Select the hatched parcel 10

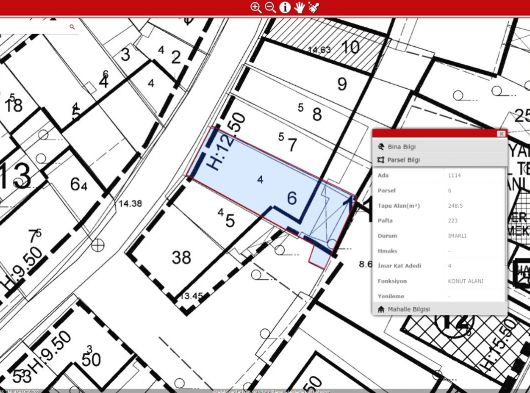tap(351, 47)
